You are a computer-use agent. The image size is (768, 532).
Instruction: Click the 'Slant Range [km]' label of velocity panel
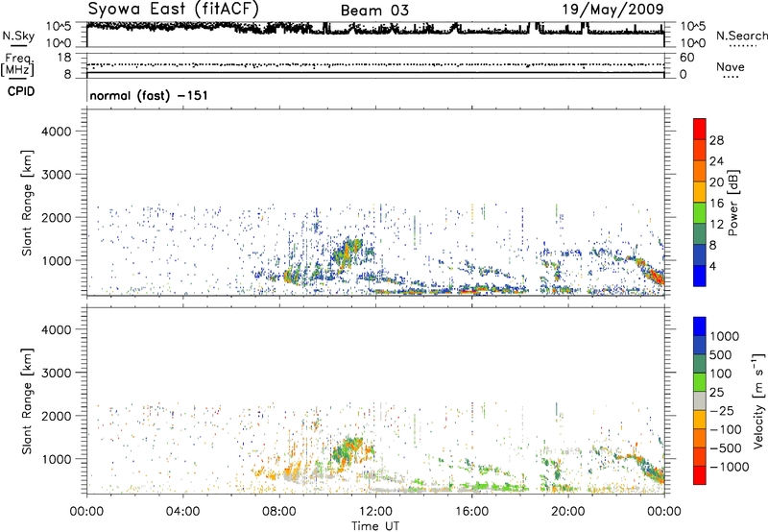point(27,401)
